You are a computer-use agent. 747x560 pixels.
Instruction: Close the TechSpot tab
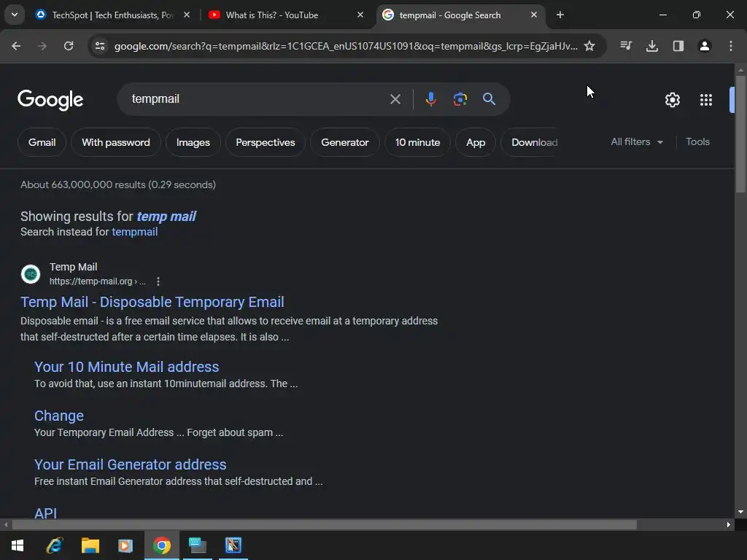click(x=187, y=15)
